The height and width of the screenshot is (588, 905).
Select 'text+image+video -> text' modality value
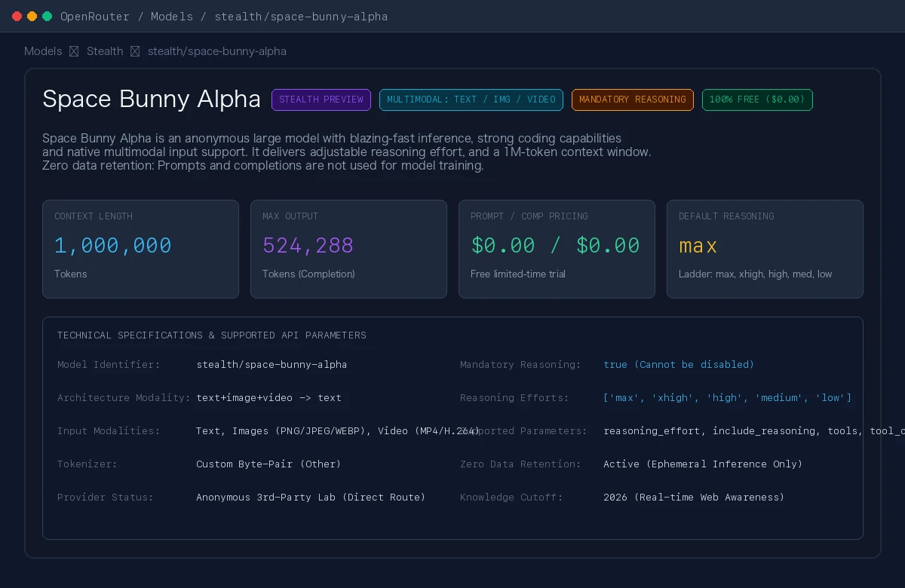point(268,397)
